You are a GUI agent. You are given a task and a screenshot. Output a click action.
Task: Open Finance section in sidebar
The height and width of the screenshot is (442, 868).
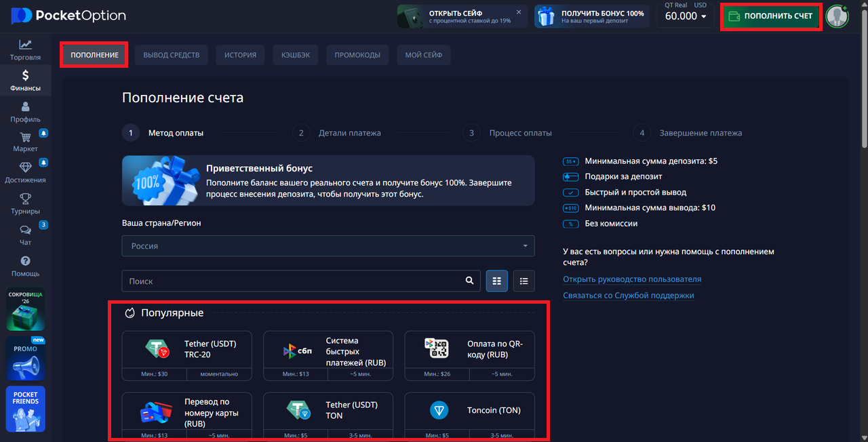(25, 81)
